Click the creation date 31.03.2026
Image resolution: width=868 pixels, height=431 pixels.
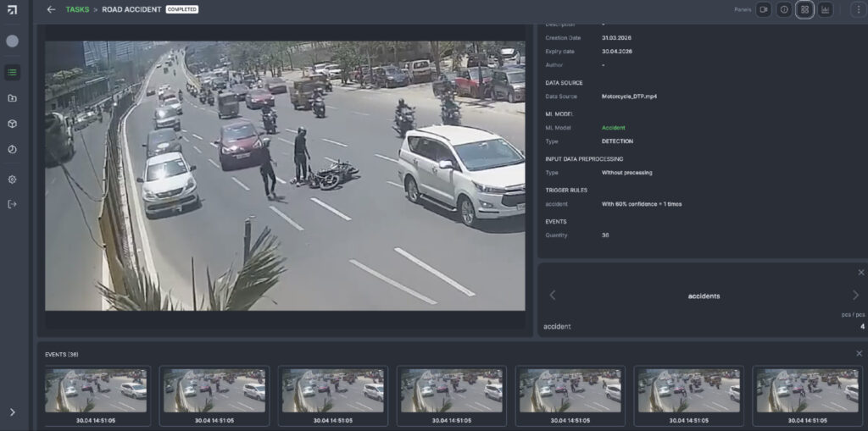point(617,37)
